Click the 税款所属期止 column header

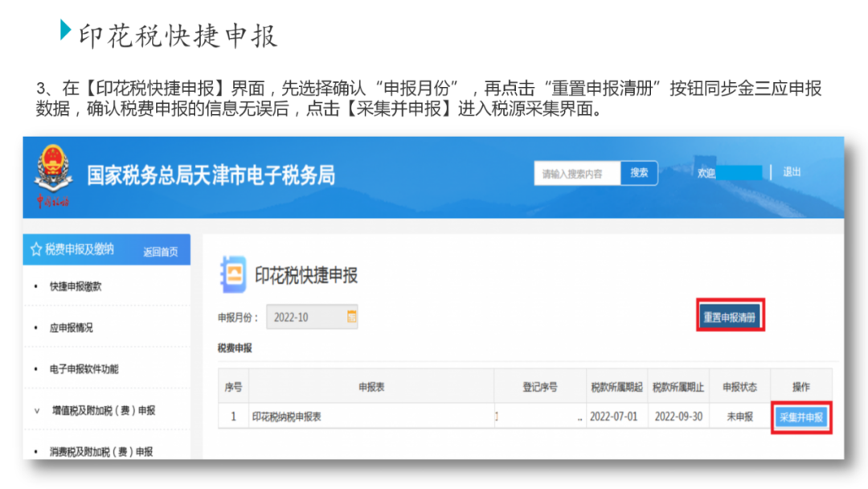[x=678, y=387]
